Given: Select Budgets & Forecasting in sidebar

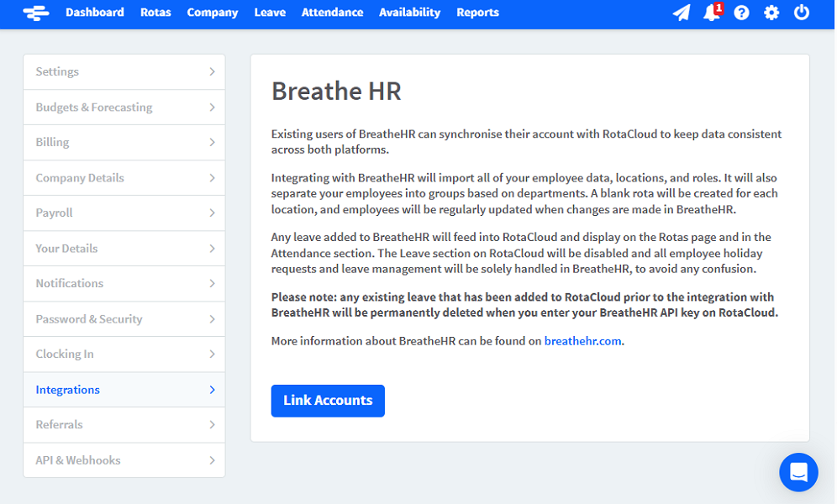Looking at the screenshot, I should (124, 108).
